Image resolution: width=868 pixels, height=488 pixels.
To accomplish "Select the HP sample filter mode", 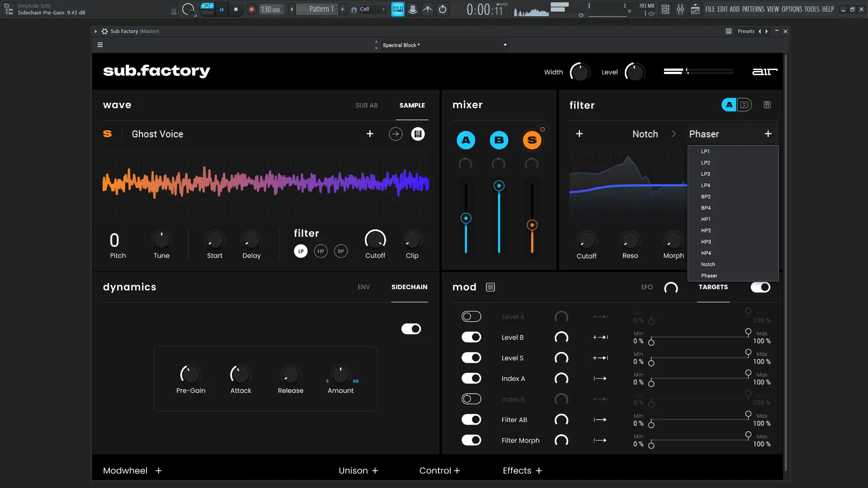I will (x=321, y=251).
